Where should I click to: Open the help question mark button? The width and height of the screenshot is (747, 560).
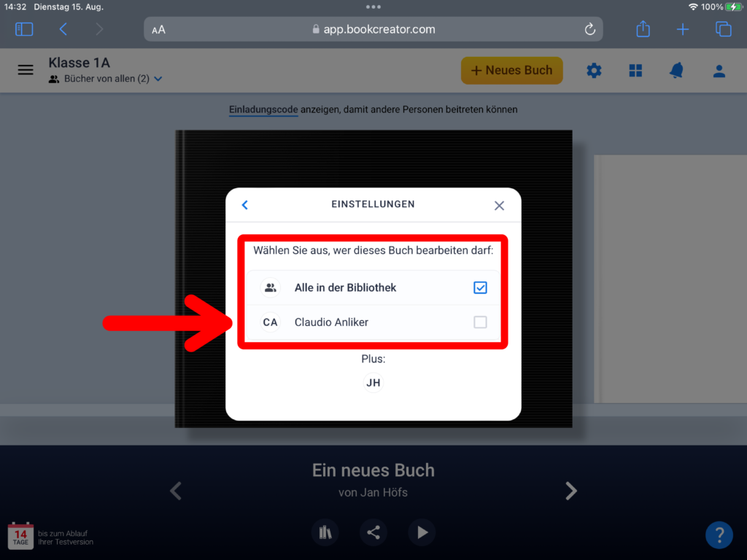click(x=719, y=534)
